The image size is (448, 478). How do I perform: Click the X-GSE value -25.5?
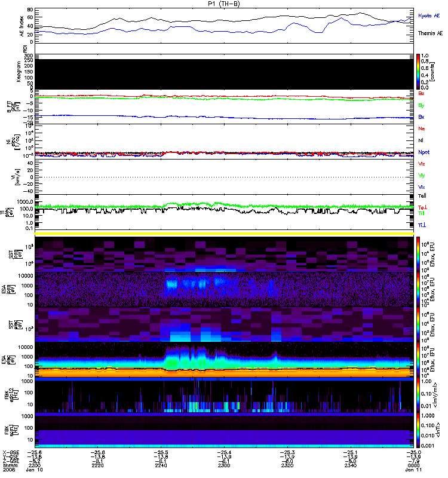tap(160, 453)
